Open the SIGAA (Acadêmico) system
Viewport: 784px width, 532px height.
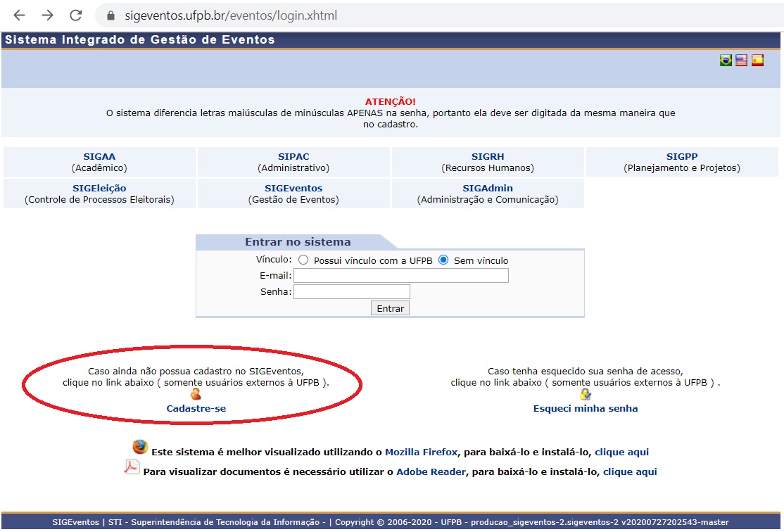[x=98, y=160]
